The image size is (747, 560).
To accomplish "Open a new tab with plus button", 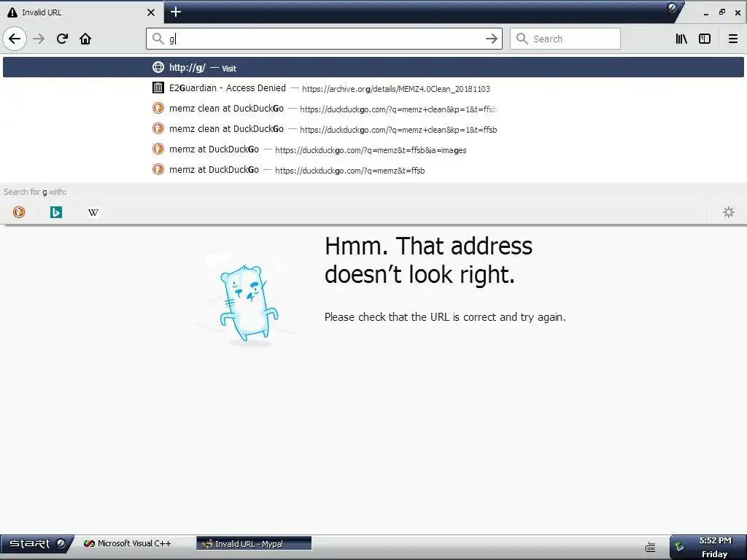I will 176,12.
